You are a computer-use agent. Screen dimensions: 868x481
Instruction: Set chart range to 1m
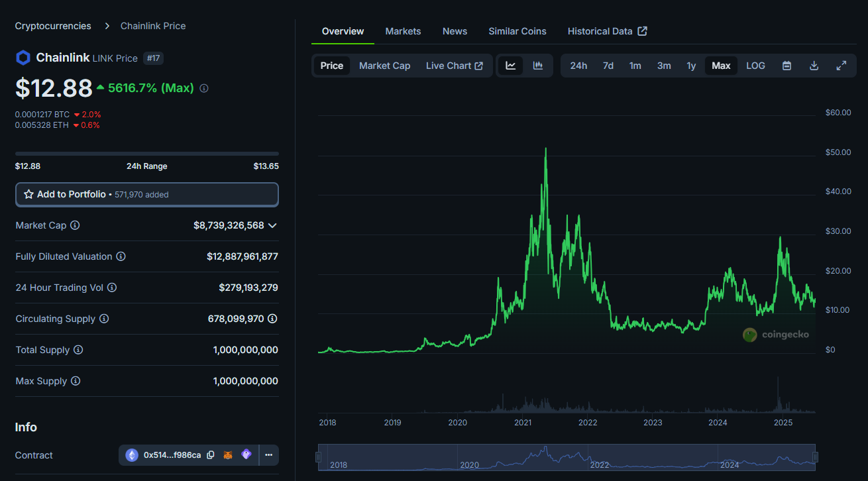pos(635,66)
